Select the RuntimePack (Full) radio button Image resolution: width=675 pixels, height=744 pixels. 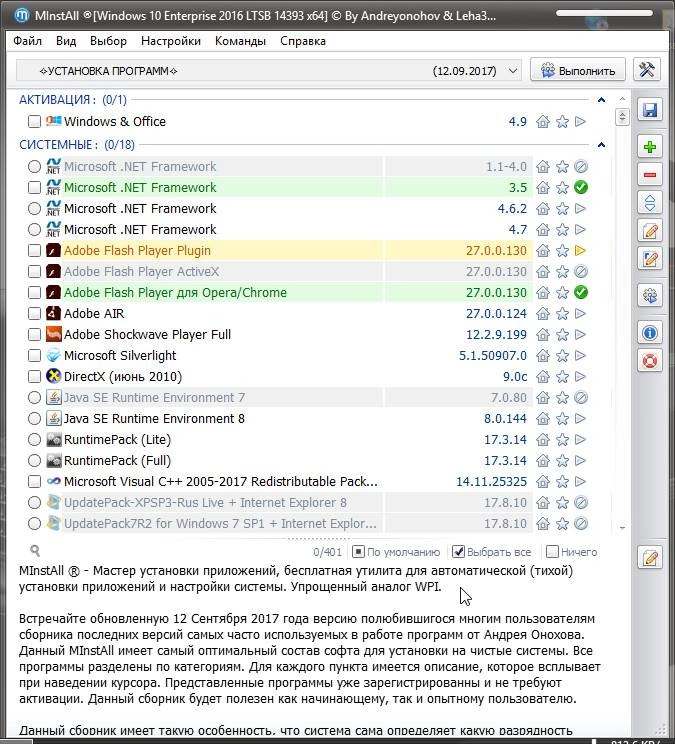tap(34, 461)
